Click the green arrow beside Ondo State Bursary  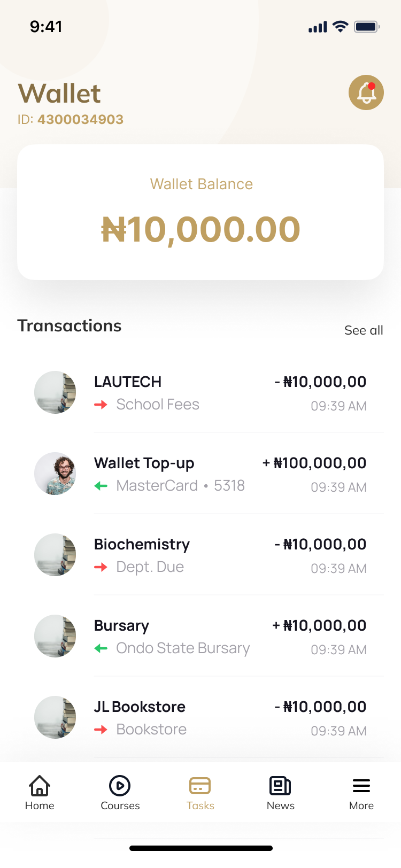(x=101, y=648)
